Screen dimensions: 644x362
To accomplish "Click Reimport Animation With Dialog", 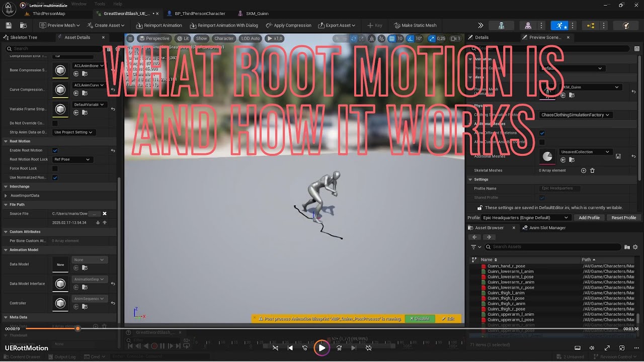I will 224,25.
